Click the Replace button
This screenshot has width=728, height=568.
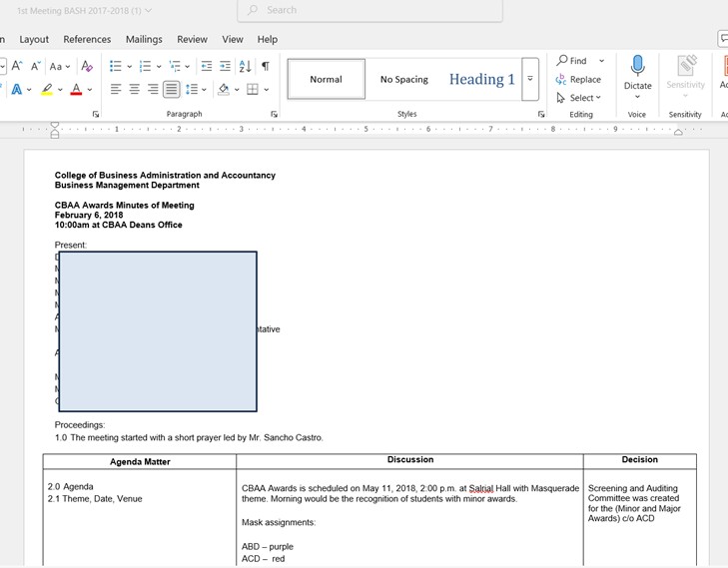pyautogui.click(x=579, y=80)
